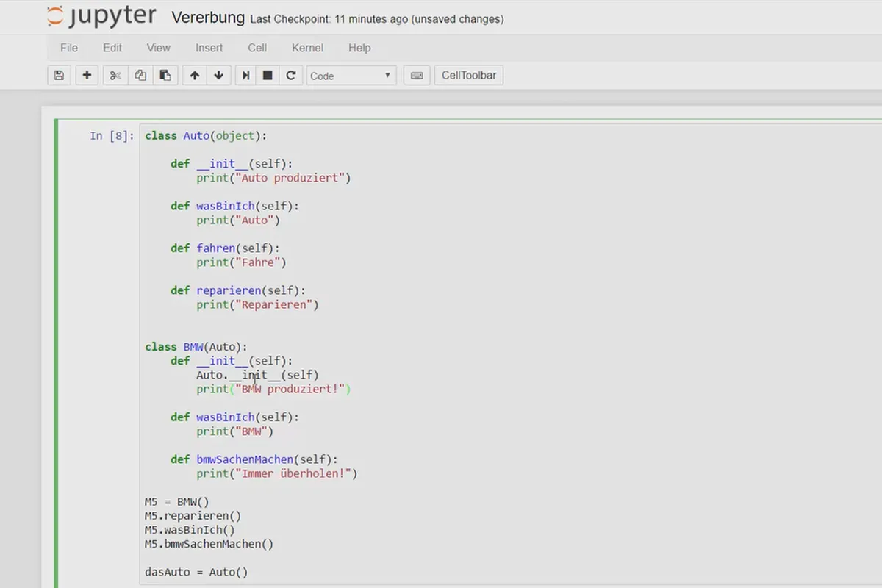Cut the selected cells

click(115, 75)
